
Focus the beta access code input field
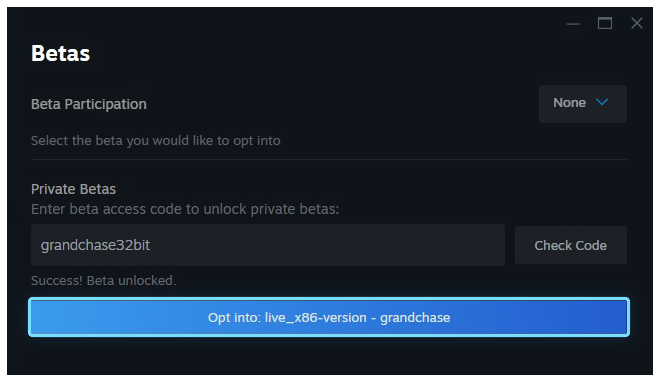point(268,245)
